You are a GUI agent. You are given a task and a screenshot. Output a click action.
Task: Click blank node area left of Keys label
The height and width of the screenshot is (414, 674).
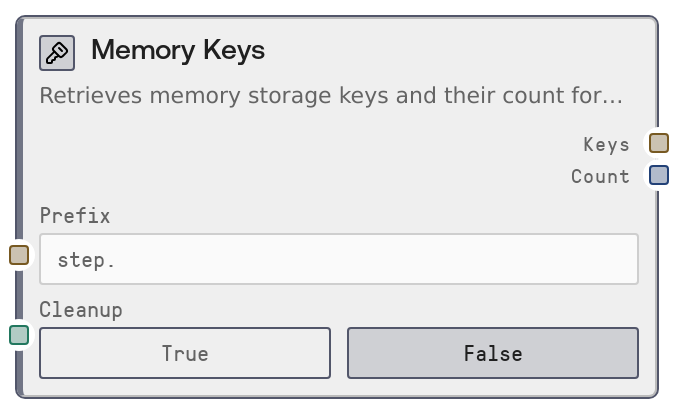pyautogui.click(x=300, y=144)
